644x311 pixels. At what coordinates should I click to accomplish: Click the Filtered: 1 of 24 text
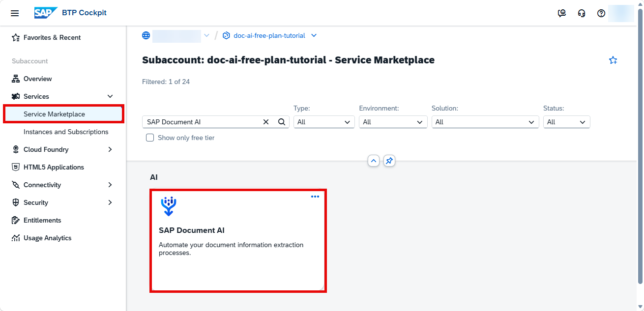tap(166, 82)
